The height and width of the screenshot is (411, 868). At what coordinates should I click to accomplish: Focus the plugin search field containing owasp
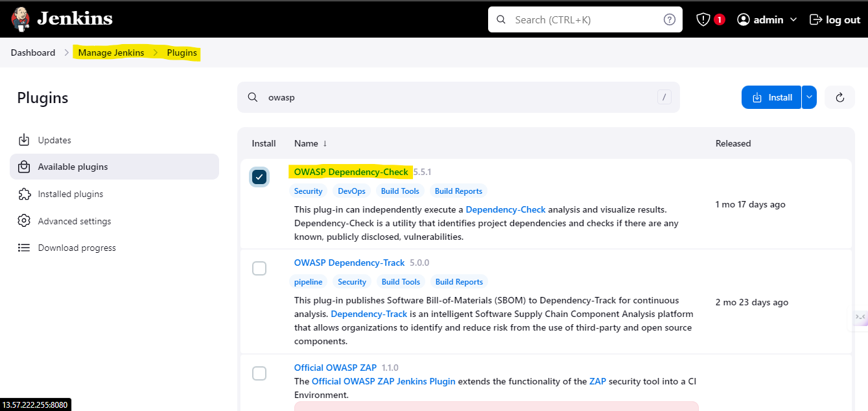[458, 97]
